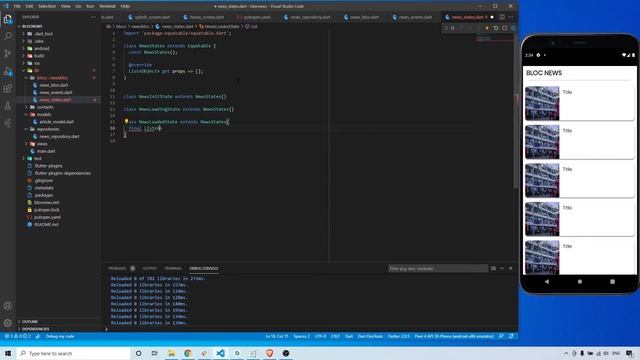Screen dimensions: 640x360
Task: Open Explorer panel More Actions ellipsis
Action: pos(93,17)
